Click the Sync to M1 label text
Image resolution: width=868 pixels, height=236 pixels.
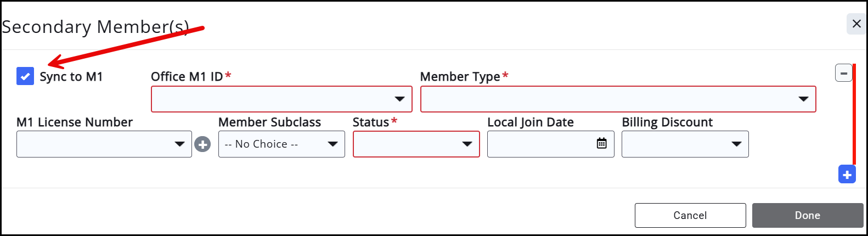pyautogui.click(x=71, y=77)
